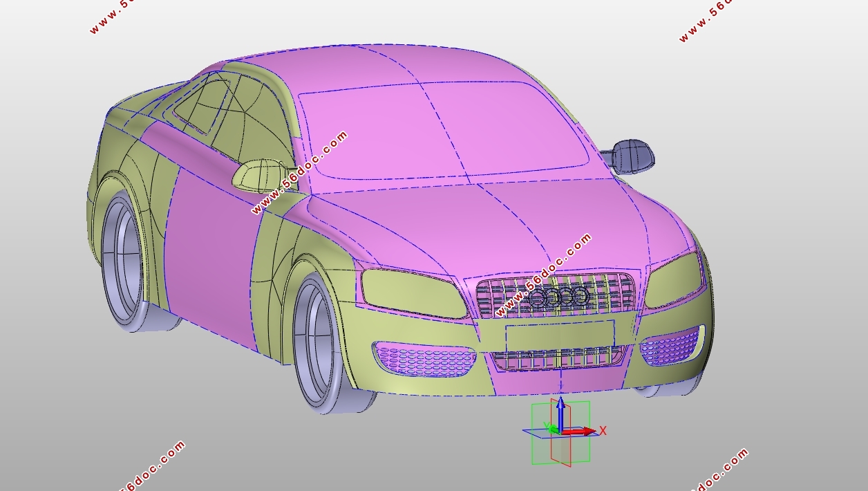Viewport: 868px width, 491px height.
Task: Select the green Y axis label
Action: click(546, 427)
